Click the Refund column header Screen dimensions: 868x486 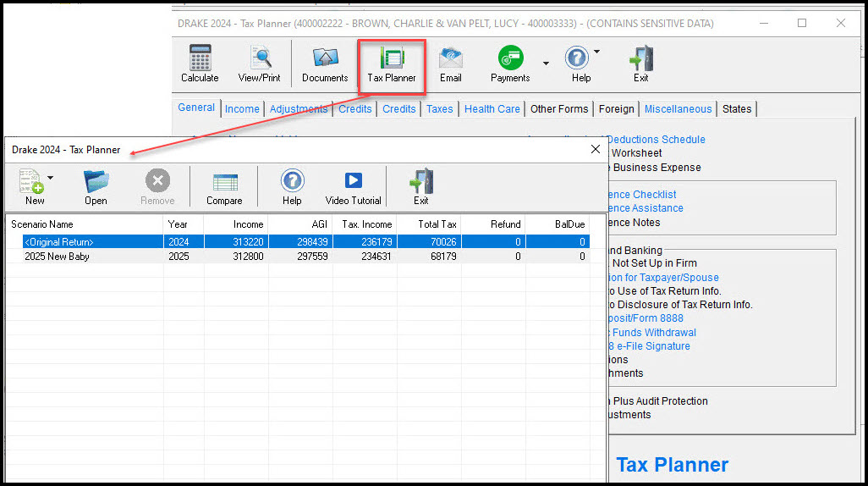coord(492,224)
